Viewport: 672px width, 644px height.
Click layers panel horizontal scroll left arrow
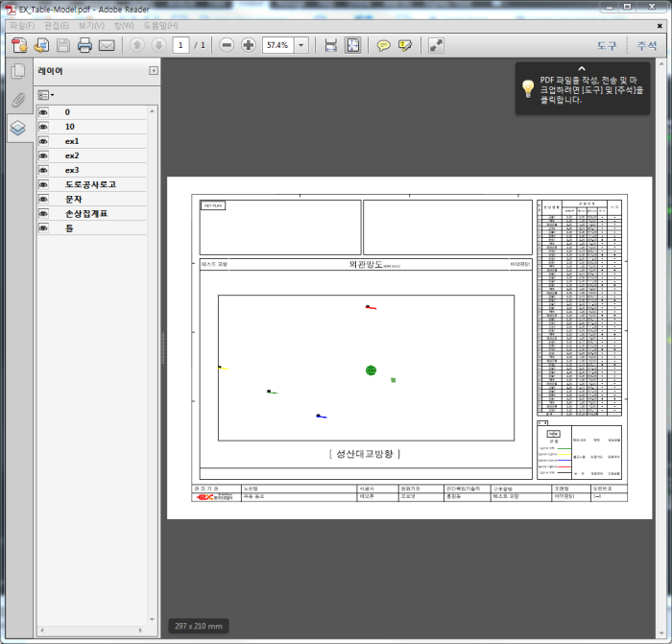(42, 631)
